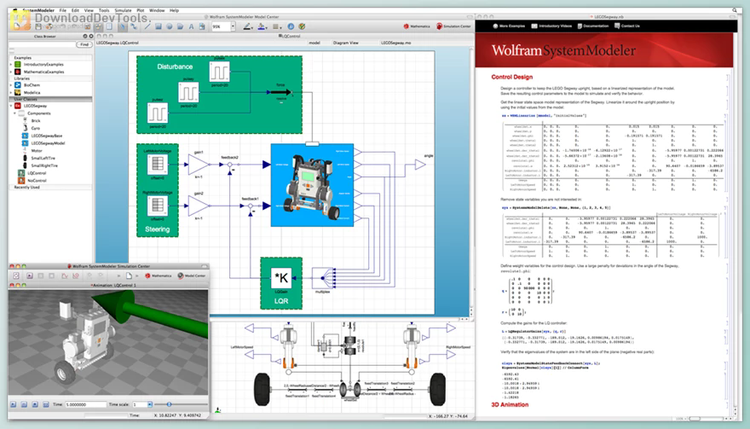Image resolution: width=750 pixels, height=429 pixels.
Task: Select the SmallRightTire component icon
Action: click(25, 165)
